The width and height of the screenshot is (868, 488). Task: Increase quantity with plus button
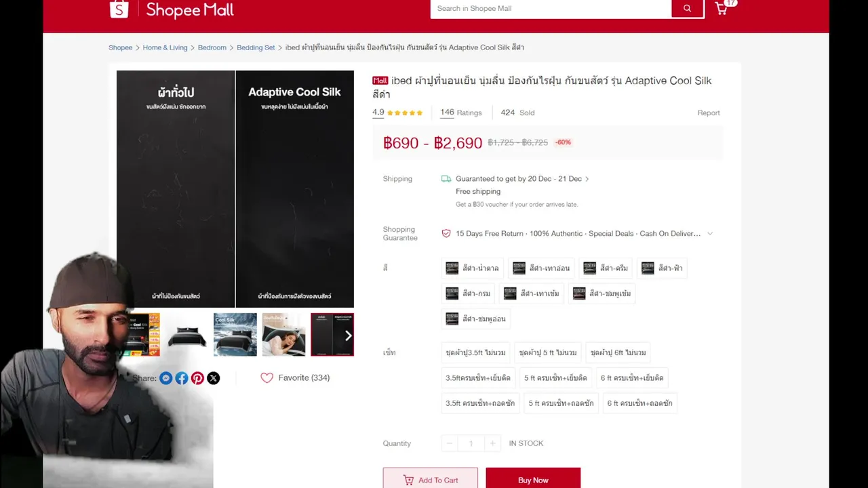tap(492, 443)
